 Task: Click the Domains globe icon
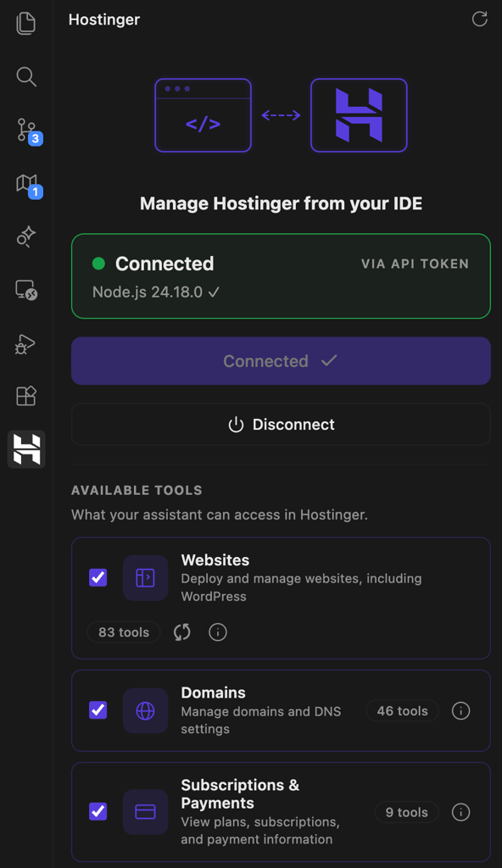coord(145,711)
